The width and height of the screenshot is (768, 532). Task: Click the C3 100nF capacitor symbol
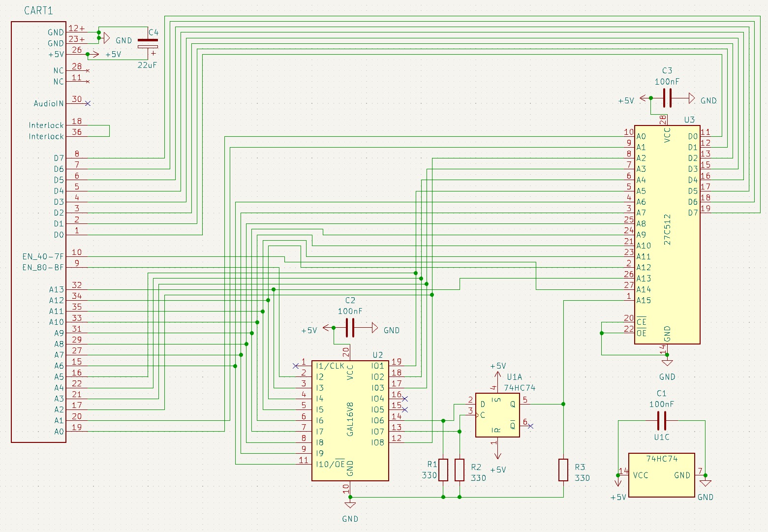pos(667,98)
